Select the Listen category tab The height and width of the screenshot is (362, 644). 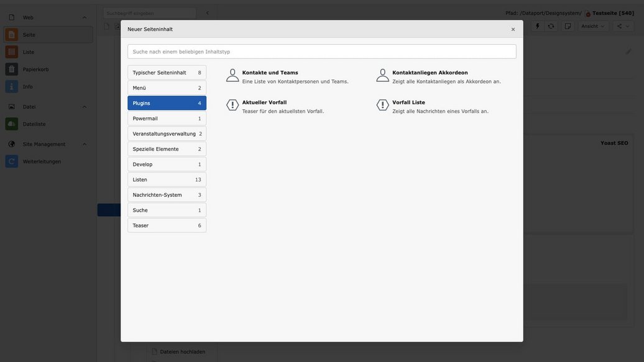point(167,179)
